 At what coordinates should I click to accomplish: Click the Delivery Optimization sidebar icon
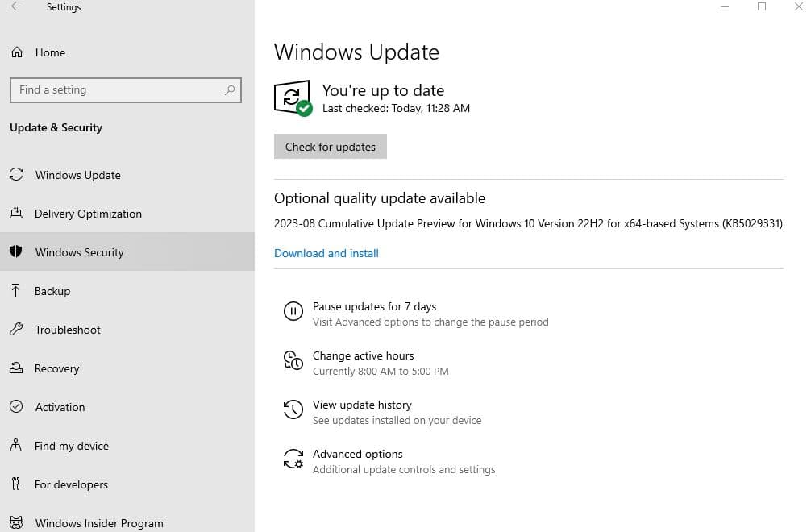click(x=16, y=213)
